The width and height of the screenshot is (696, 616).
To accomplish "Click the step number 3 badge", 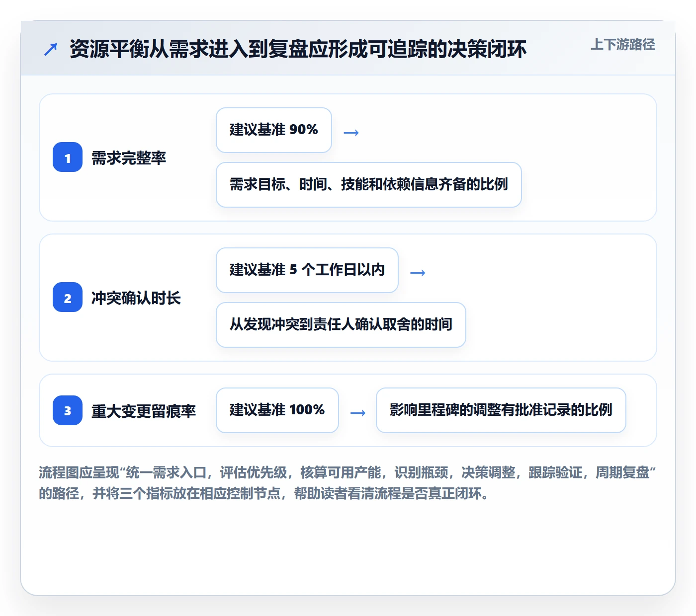I will pos(68,410).
